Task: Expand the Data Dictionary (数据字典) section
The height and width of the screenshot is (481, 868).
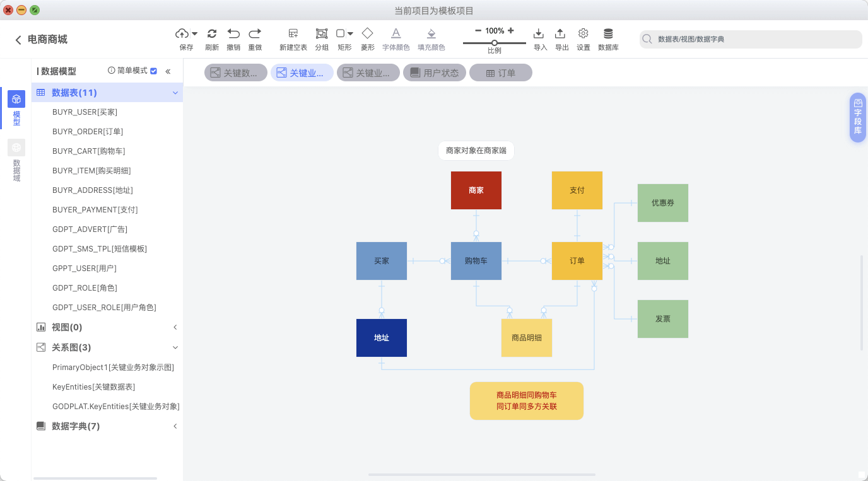Action: (x=175, y=426)
